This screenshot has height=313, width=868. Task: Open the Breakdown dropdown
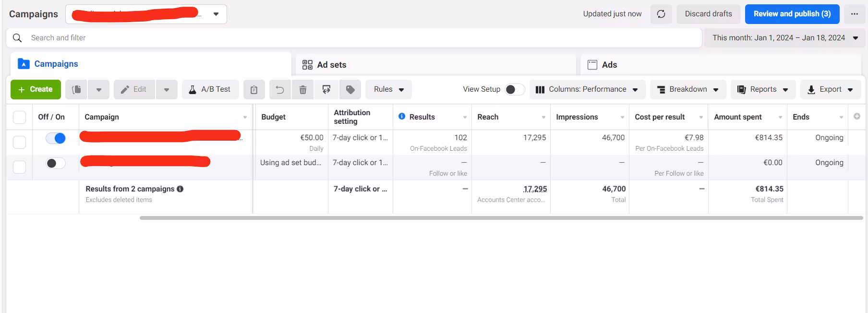(687, 89)
